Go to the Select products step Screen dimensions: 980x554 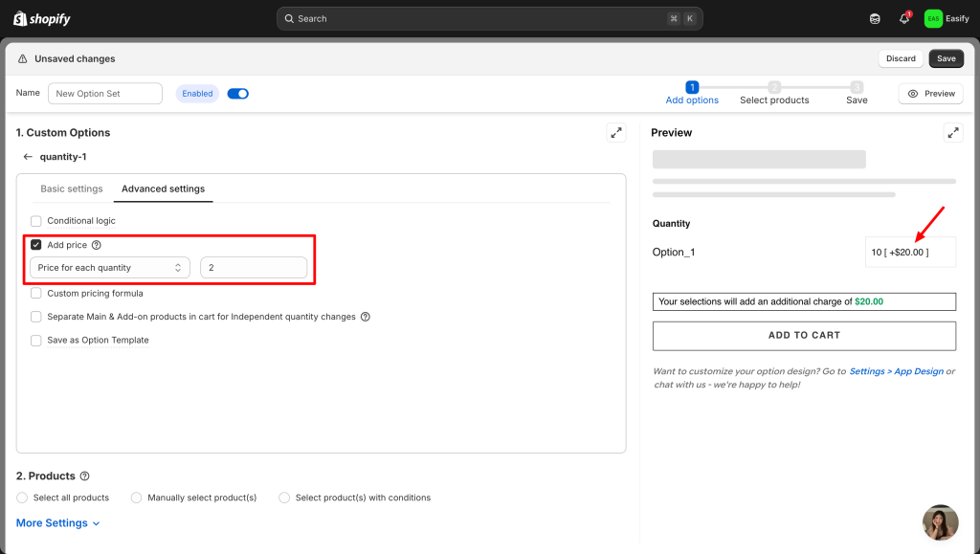pyautogui.click(x=774, y=93)
